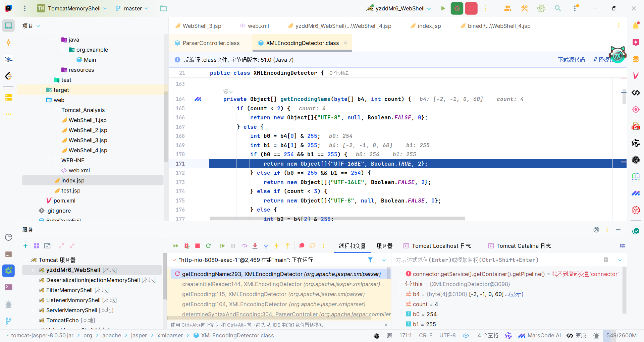This screenshot has height=342, width=644.
Task: Open the project folder icon in title bar
Action: pos(163,8)
